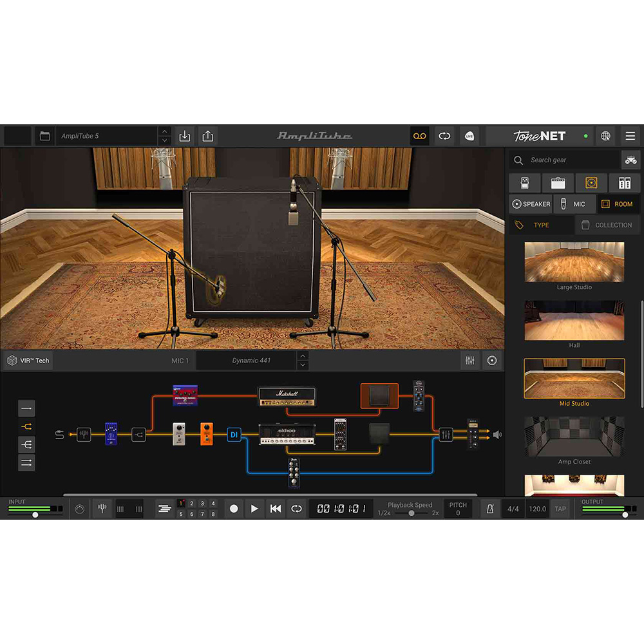This screenshot has width=644, height=644.
Task: Enable the metronome in the transport bar
Action: [x=490, y=508]
